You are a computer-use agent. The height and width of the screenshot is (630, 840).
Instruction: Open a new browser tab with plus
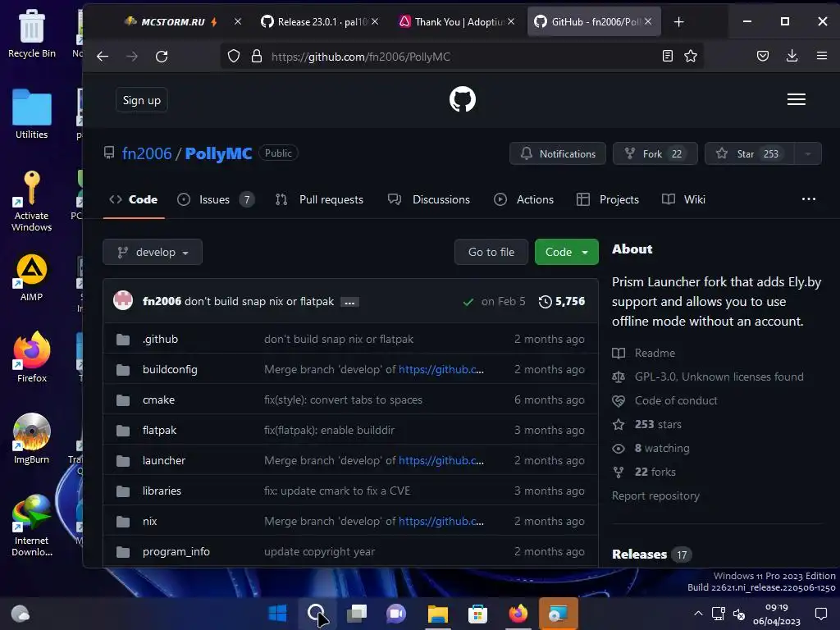click(x=678, y=22)
